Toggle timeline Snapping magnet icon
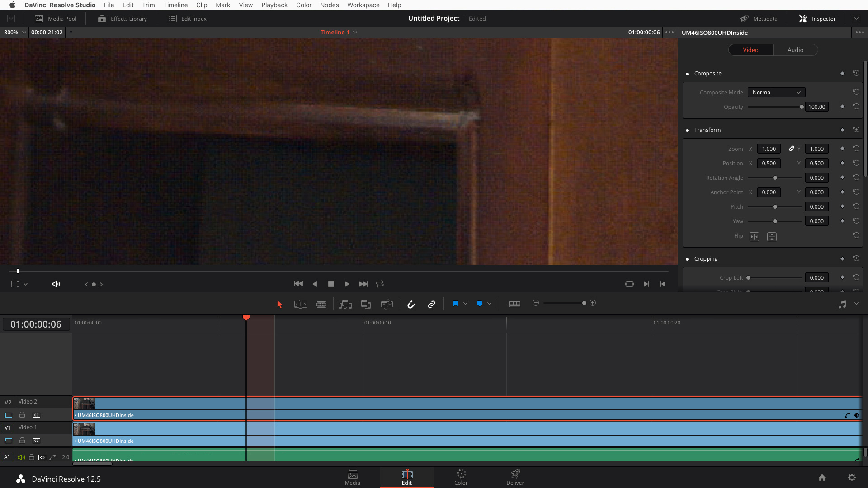The height and width of the screenshot is (488, 868). (x=411, y=304)
